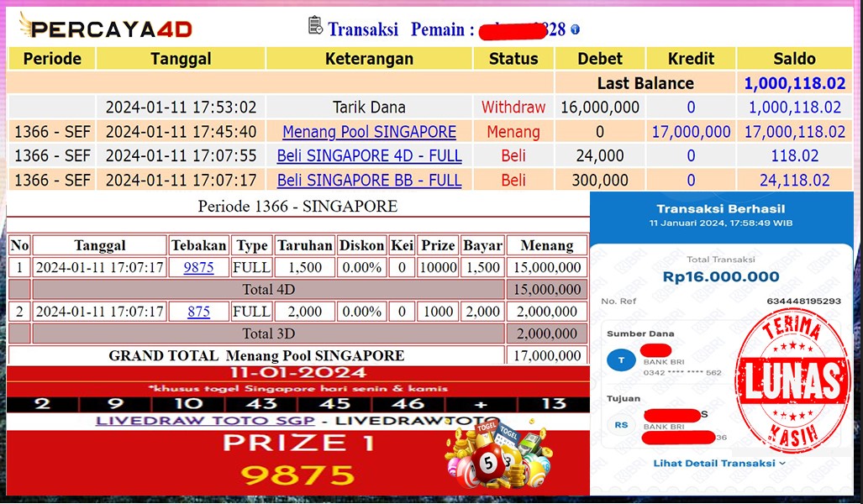Click the Keterangan column header
This screenshot has height=504, width=863.
point(369,59)
